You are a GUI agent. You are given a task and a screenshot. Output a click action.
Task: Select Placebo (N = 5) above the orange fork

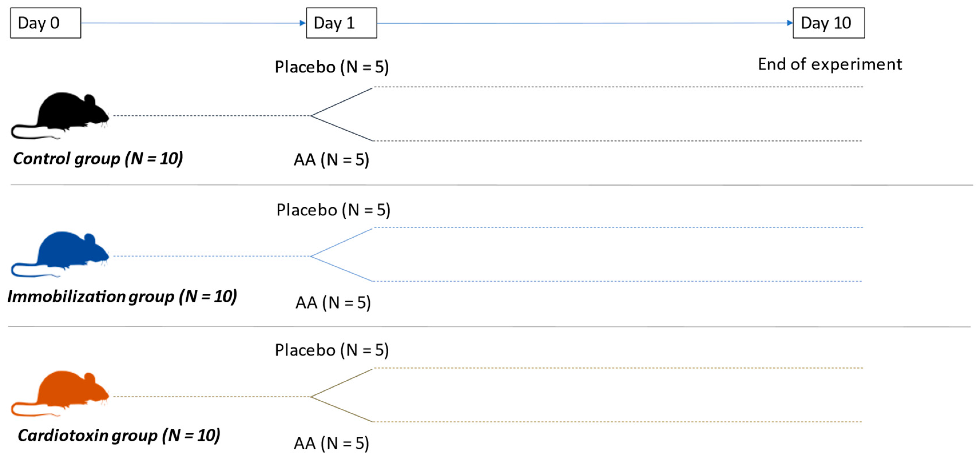tap(331, 350)
